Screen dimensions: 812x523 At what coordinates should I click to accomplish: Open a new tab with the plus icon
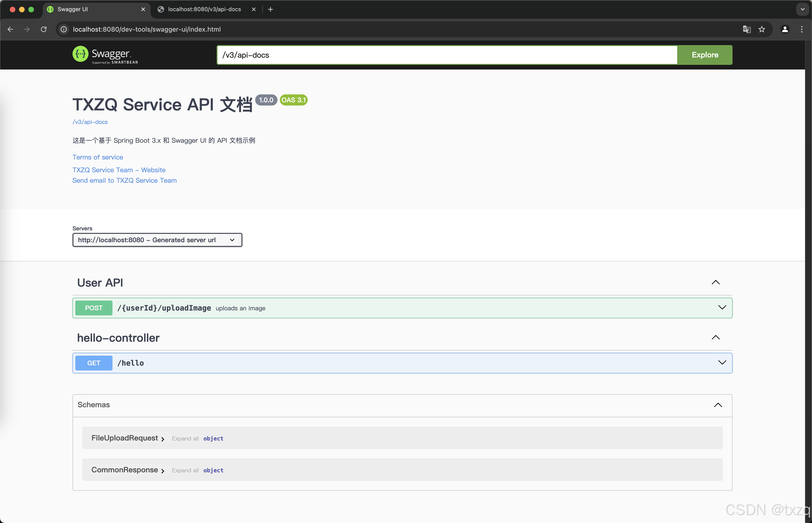tap(271, 10)
